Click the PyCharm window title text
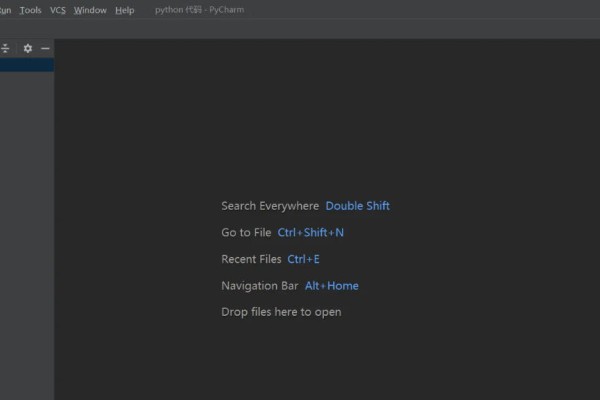This screenshot has height=400, width=600. (200, 10)
